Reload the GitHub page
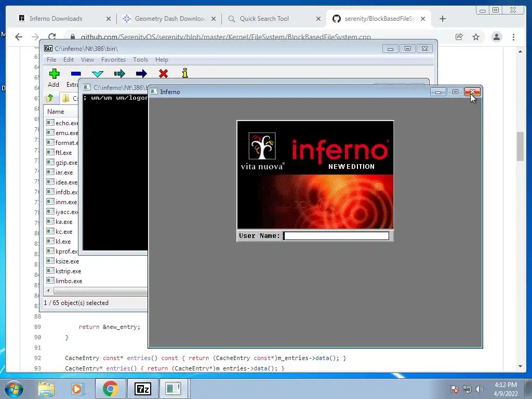 [x=52, y=37]
